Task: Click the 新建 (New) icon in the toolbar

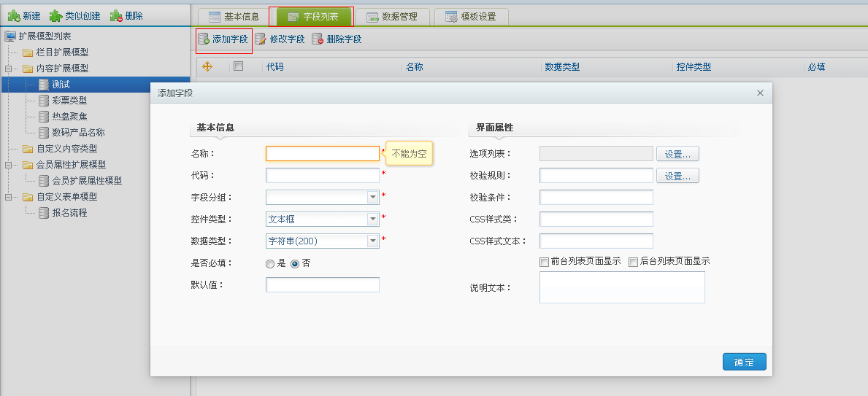Action: [13, 15]
